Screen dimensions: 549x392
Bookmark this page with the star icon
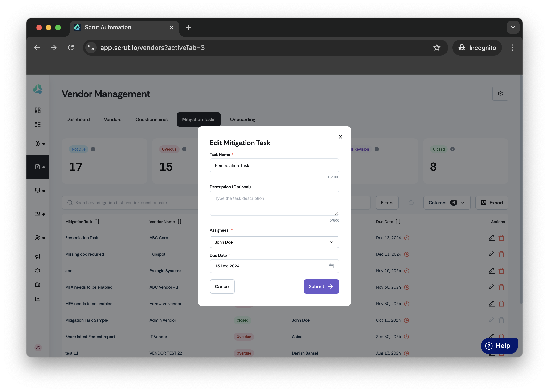click(x=437, y=48)
